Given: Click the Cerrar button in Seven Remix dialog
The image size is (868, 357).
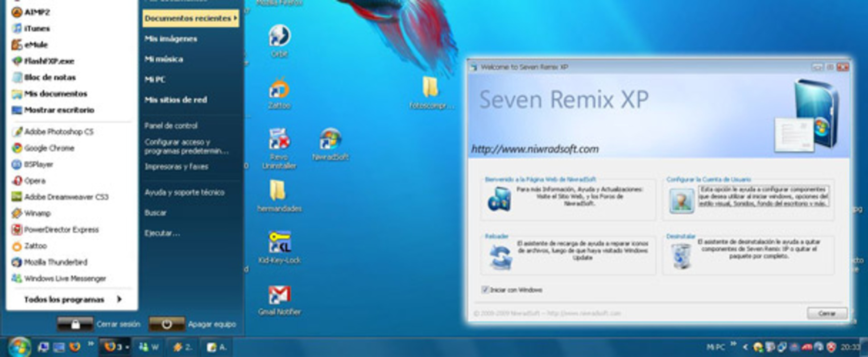Looking at the screenshot, I should (827, 313).
